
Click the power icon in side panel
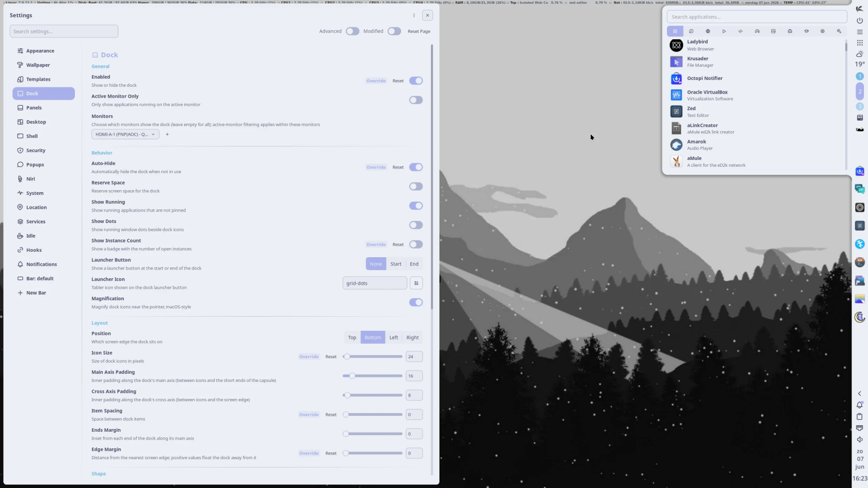[860, 21]
